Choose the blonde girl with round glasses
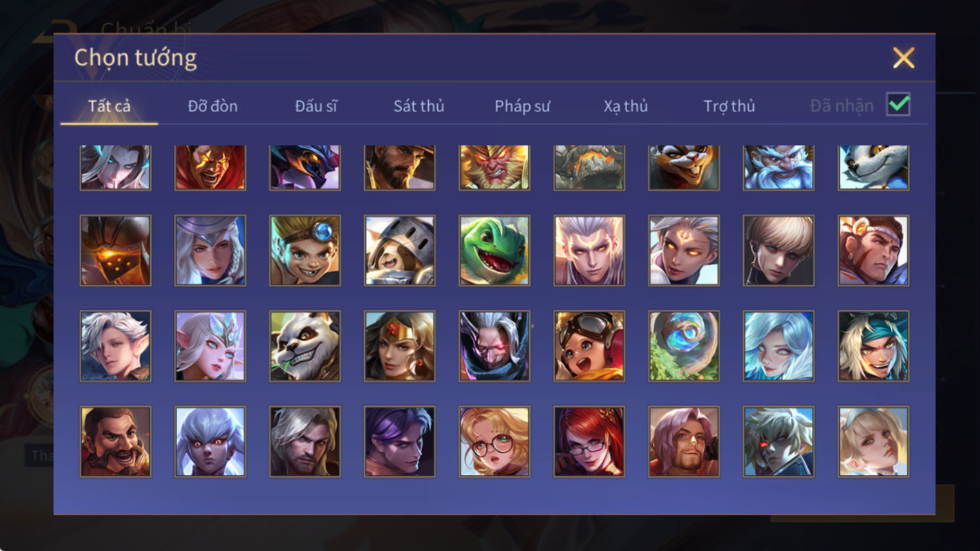This screenshot has height=551, width=980. pos(495,442)
